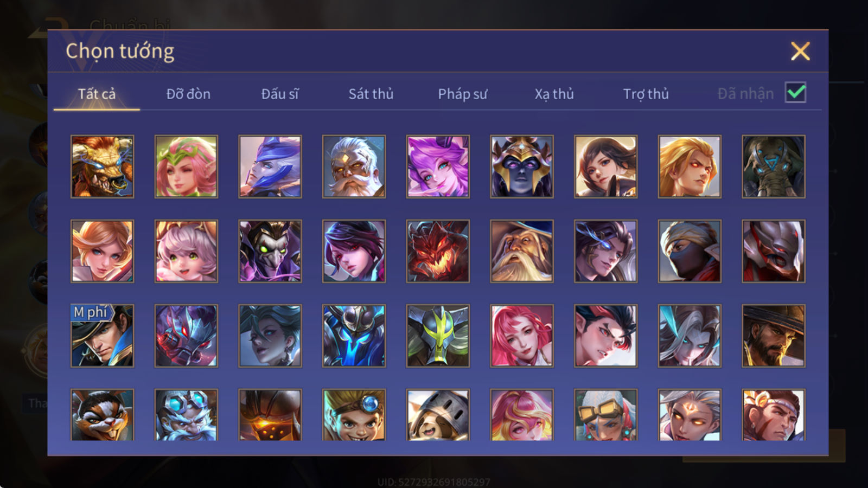Pick the purple-haired girl hero portrait
Image resolution: width=868 pixels, height=488 pixels.
(x=438, y=166)
